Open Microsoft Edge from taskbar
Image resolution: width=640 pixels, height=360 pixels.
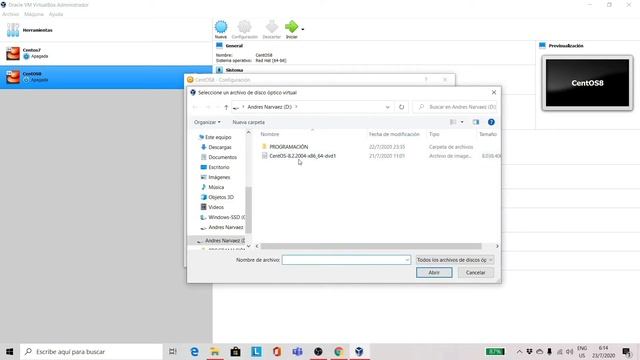click(195, 351)
